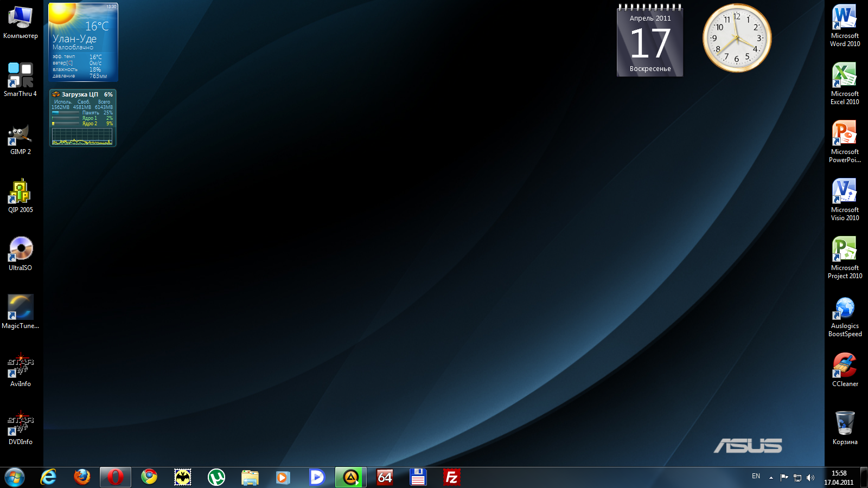Launch Firefox from the taskbar
Viewport: 868px width, 488px height.
coord(82,477)
